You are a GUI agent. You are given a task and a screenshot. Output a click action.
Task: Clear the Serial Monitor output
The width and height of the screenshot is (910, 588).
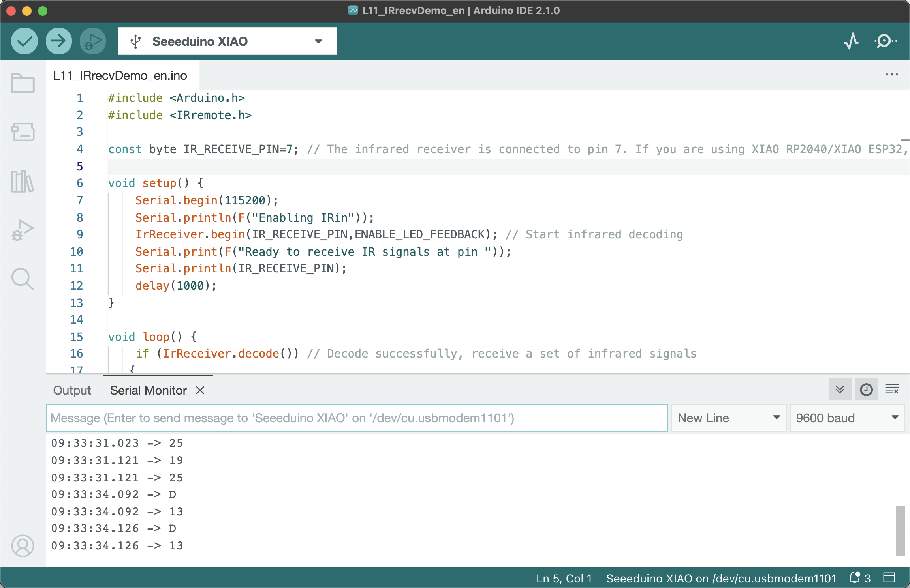892,390
